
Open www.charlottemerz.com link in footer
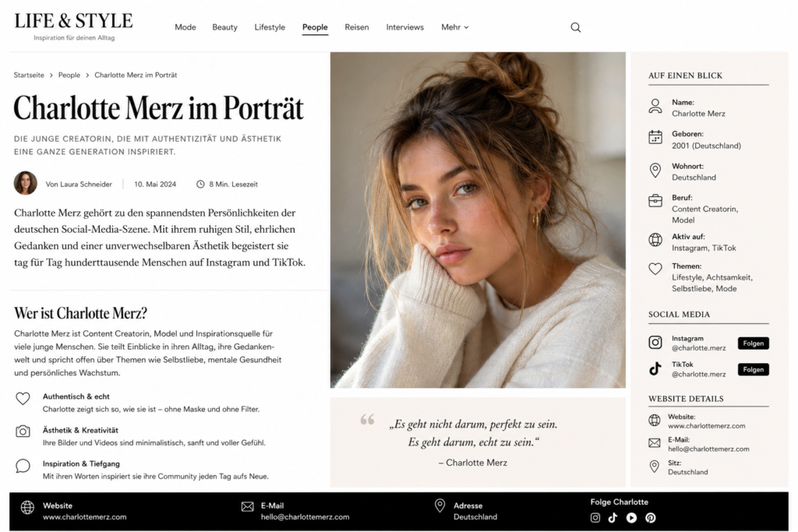coord(84,516)
